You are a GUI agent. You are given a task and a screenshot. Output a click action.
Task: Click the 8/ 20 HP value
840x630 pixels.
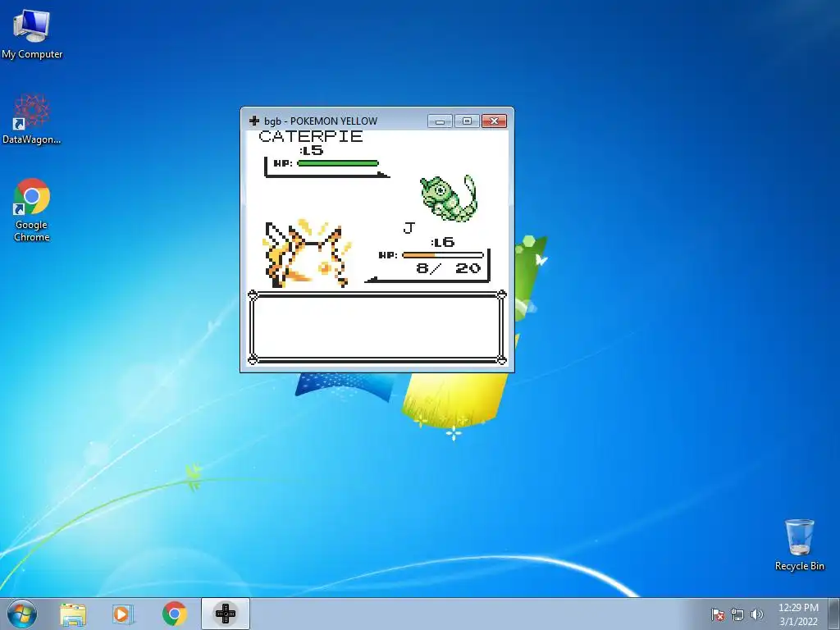point(449,268)
